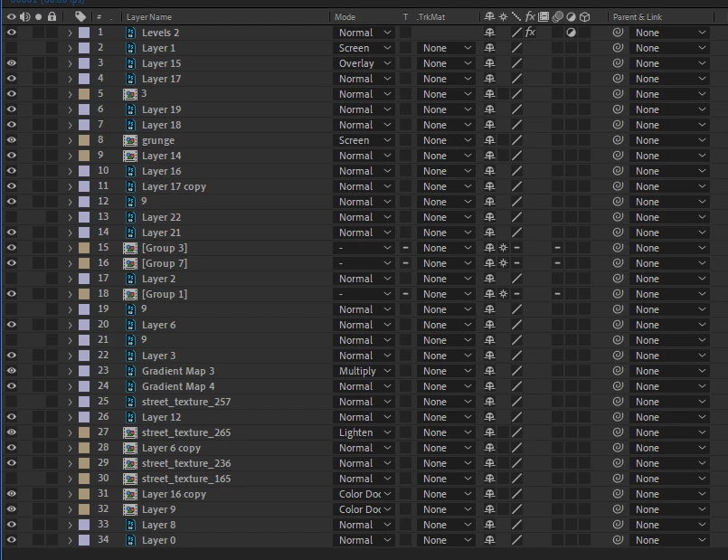Screen dimensions: 728x560
Task: Click the Adjustment Layer column header icon
Action: [571, 17]
